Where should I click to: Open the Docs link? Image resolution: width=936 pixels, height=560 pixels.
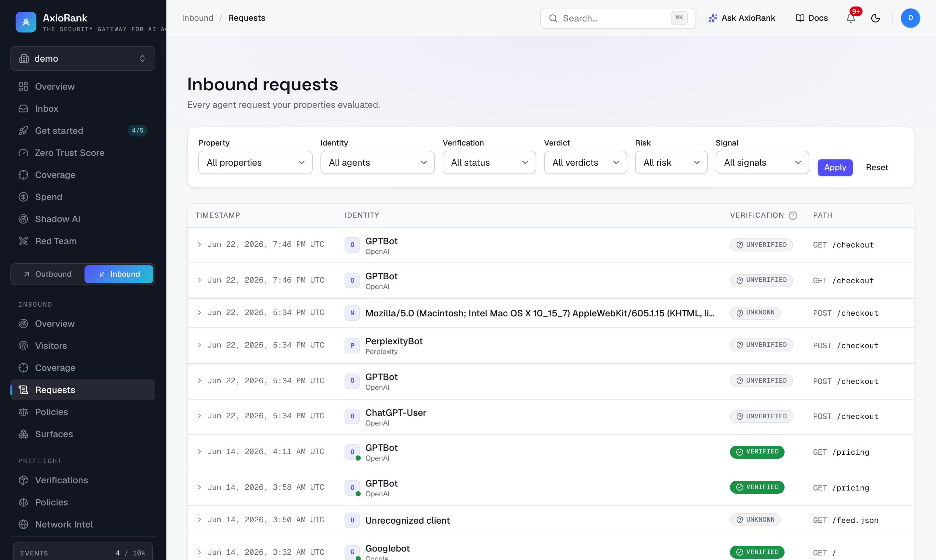[x=812, y=18]
